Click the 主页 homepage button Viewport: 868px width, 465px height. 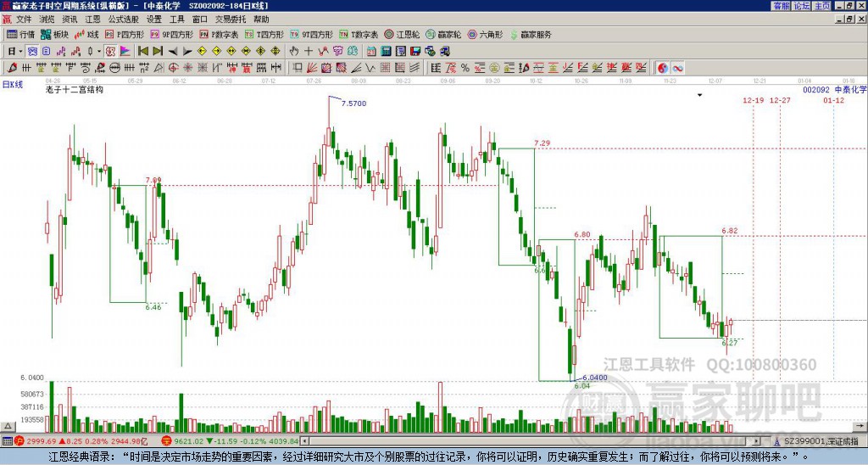822,6
